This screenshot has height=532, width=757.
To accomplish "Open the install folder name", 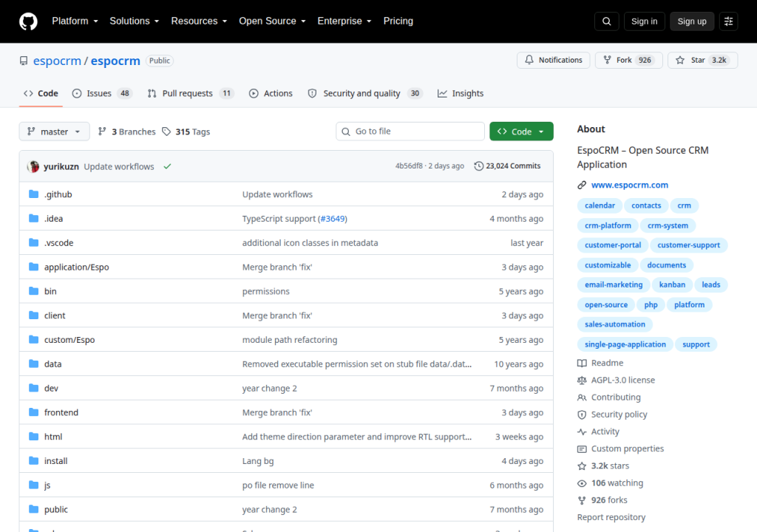I will coord(56,461).
